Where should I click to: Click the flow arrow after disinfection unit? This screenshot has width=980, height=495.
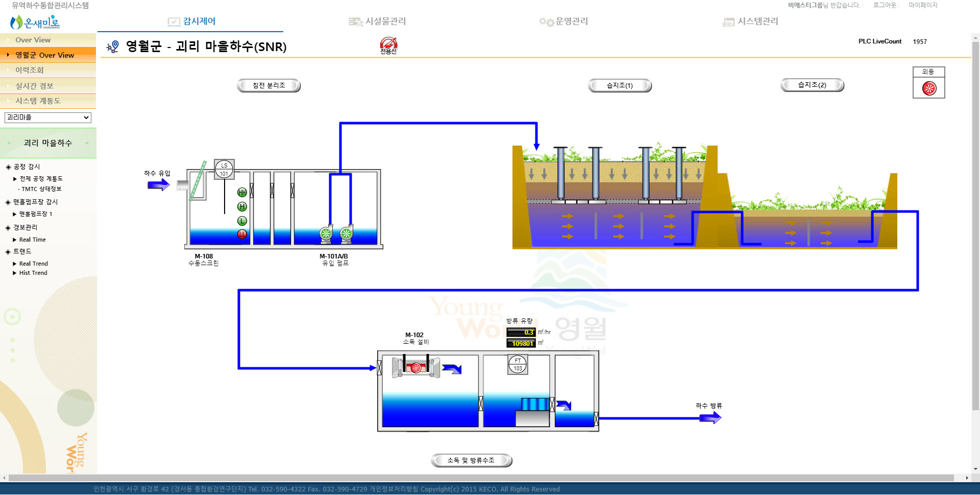(452, 369)
